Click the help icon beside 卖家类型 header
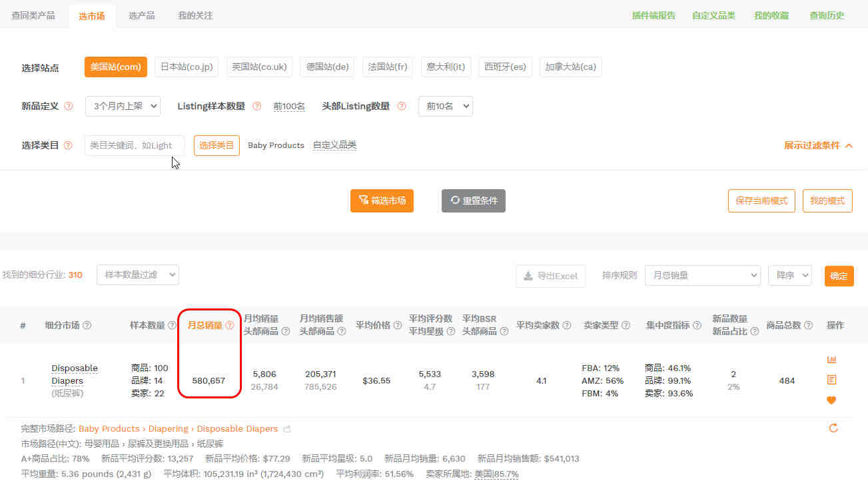This screenshot has width=868, height=485. click(625, 325)
